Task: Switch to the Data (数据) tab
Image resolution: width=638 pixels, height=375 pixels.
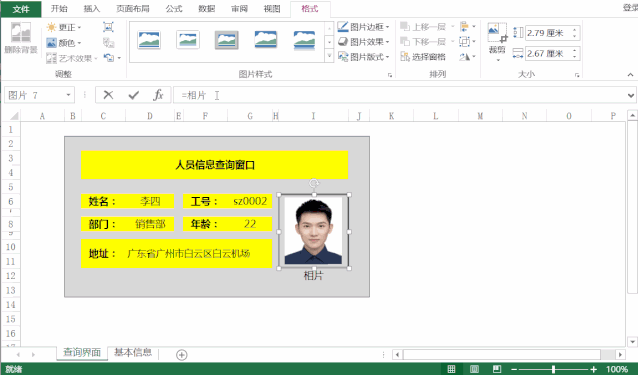Action: tap(207, 9)
